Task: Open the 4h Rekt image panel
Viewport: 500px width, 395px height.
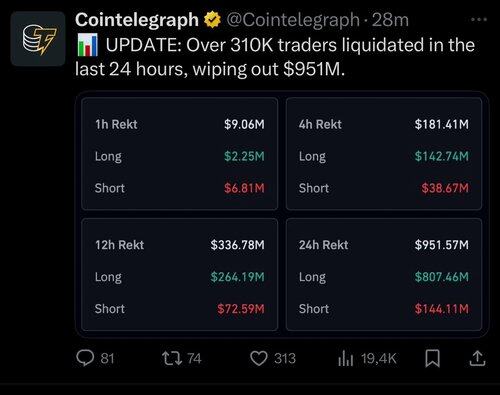Action: (x=384, y=154)
